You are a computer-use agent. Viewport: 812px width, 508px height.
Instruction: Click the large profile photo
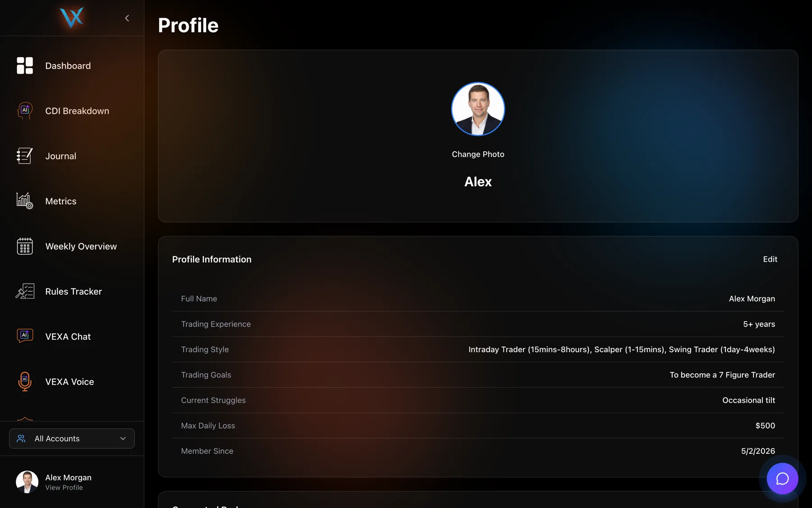click(x=478, y=109)
